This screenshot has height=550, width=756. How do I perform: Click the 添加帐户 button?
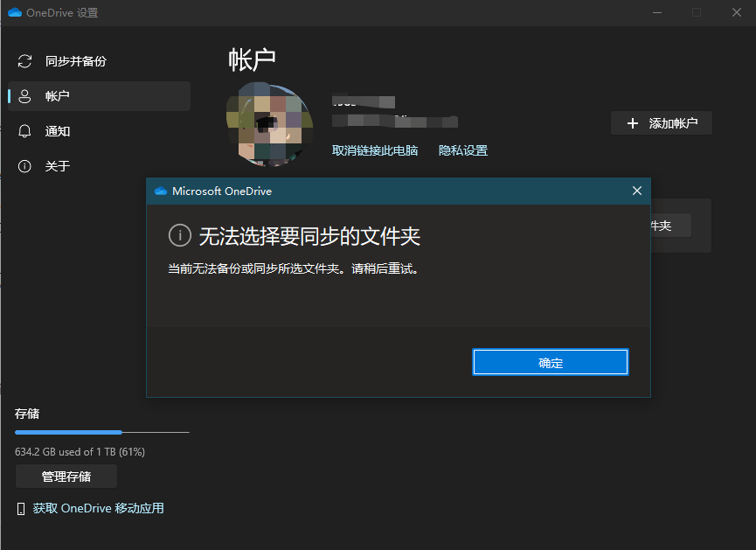pyautogui.click(x=662, y=123)
